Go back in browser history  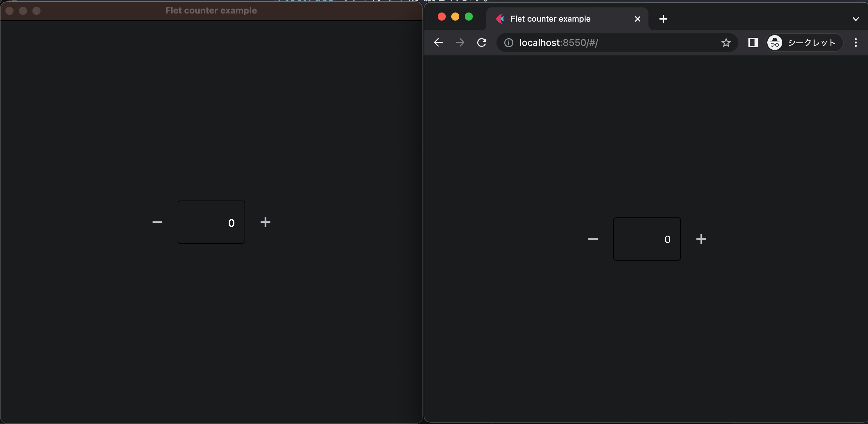[x=438, y=43]
